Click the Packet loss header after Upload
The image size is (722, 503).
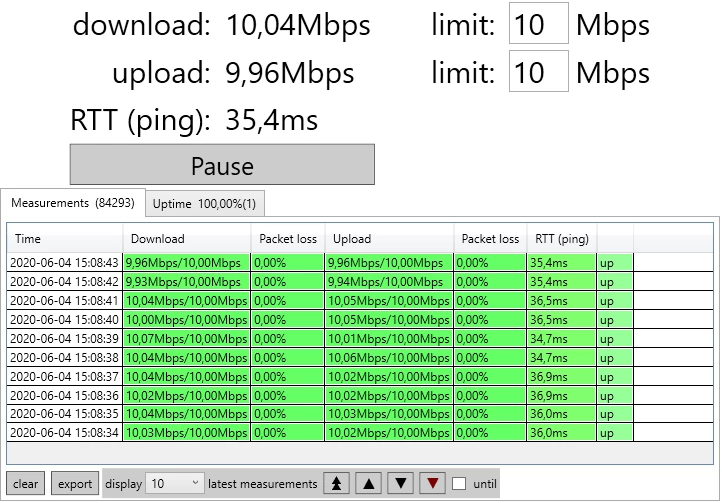490,239
